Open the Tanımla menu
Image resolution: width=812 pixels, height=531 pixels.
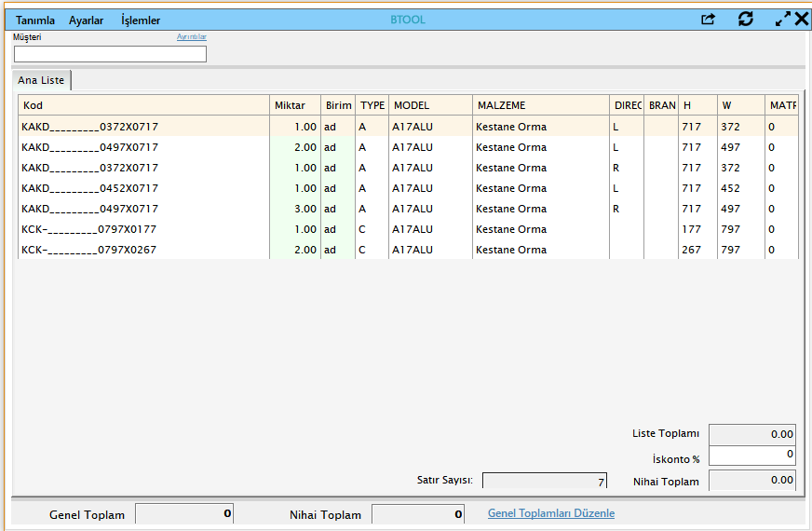pos(35,20)
